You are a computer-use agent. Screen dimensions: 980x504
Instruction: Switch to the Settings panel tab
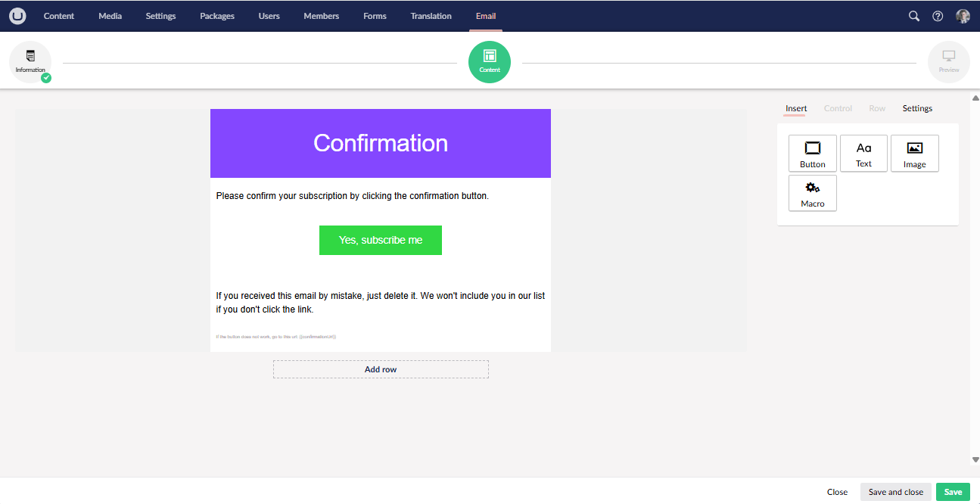(x=917, y=108)
